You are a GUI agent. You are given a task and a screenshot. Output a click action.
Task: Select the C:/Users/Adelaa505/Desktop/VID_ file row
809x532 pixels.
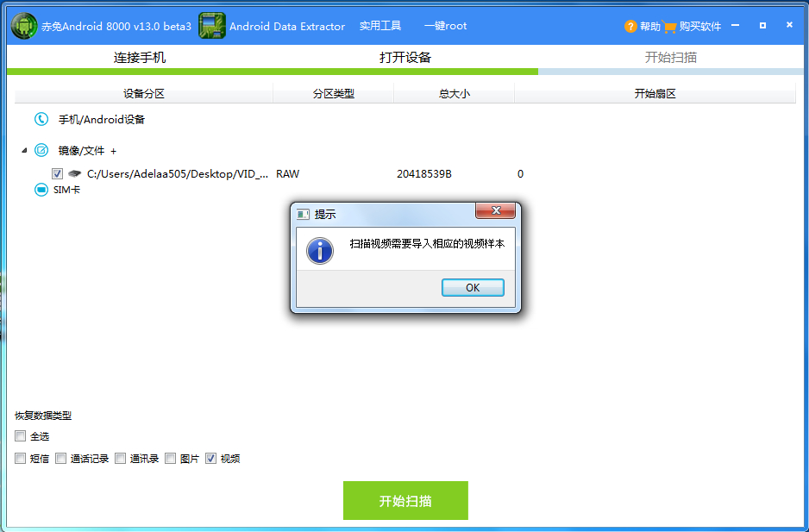pyautogui.click(x=178, y=174)
